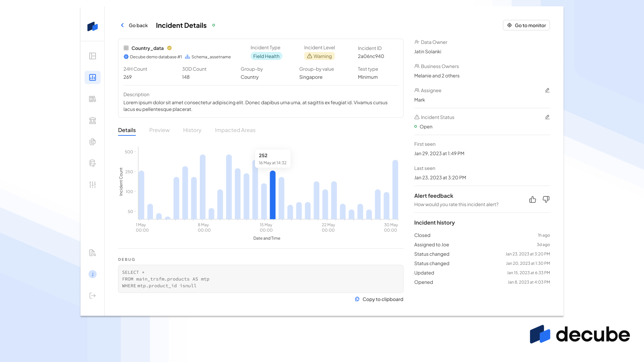The image size is (644, 362).
Task: Click the clipboard icon near Copy to clipboard
Action: (357, 299)
